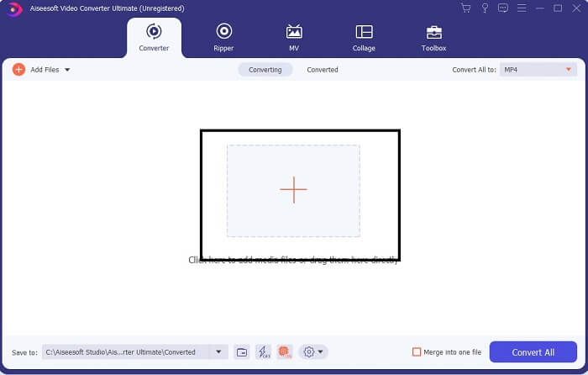588x375 pixels.
Task: Click the key-shaped register icon
Action: 485,8
